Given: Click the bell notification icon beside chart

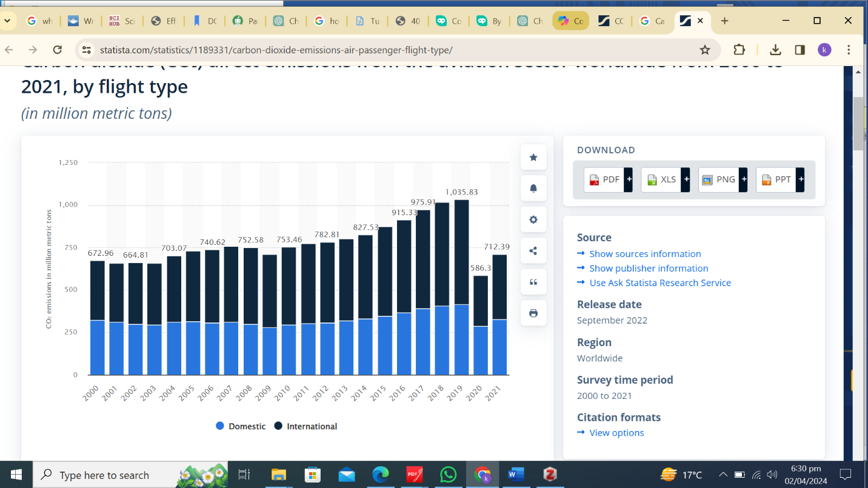Looking at the screenshot, I should [x=533, y=189].
